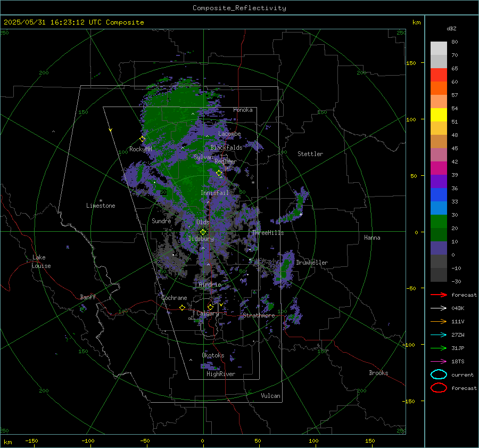This screenshot has width=479, height=448.
Task: Click the RockyMH label
Action: coord(141,149)
